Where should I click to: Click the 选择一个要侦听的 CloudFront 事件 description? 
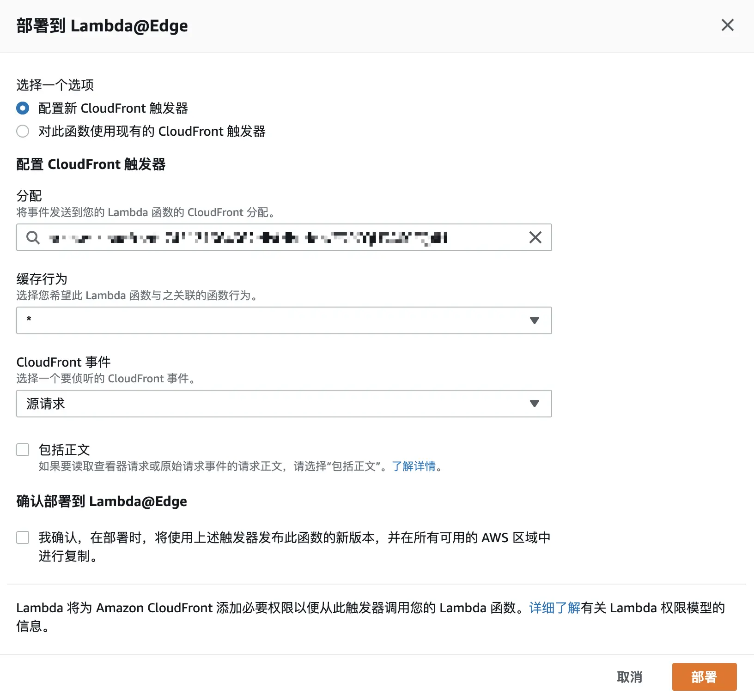click(x=106, y=379)
